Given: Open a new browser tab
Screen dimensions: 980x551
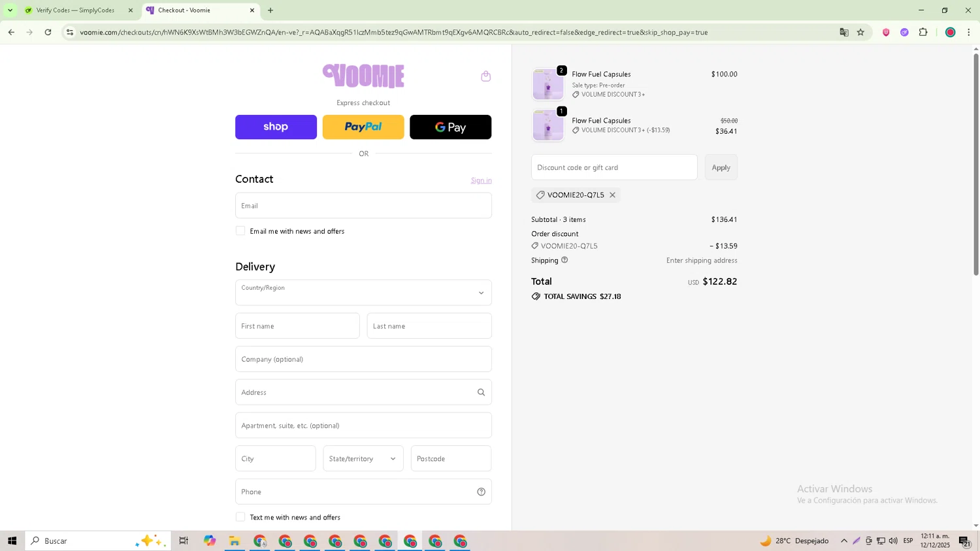Looking at the screenshot, I should (270, 10).
